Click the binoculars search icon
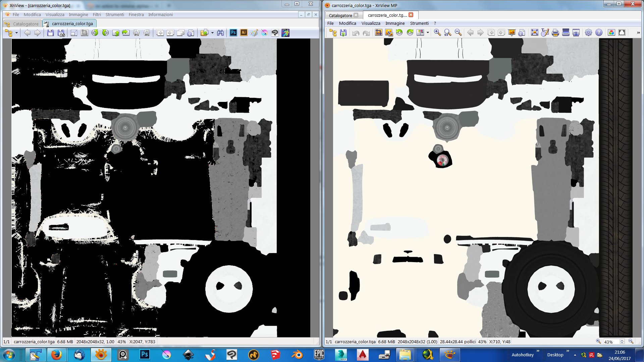The height and width of the screenshot is (362, 644). [220, 33]
